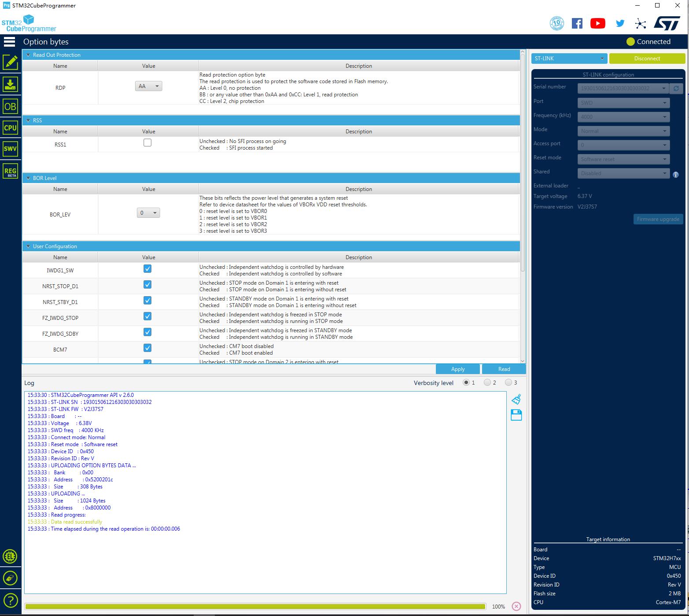
Task: Open external loaders chip icon
Action: (x=10, y=557)
